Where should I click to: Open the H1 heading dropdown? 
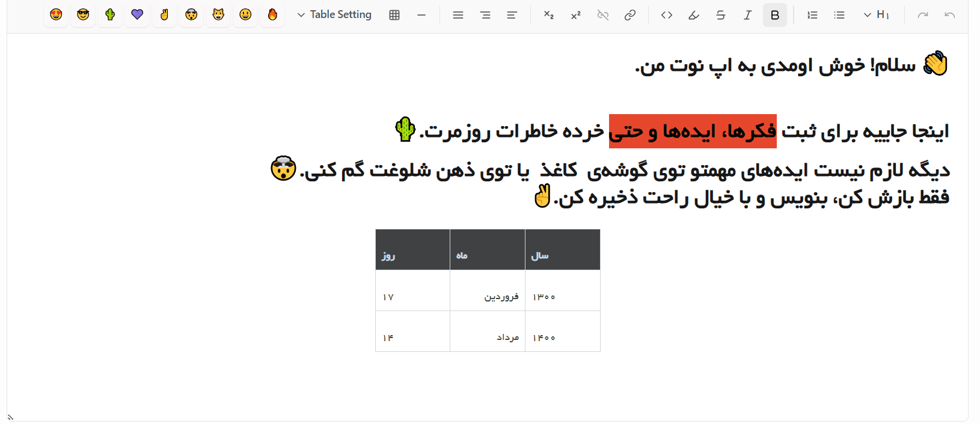tap(877, 15)
